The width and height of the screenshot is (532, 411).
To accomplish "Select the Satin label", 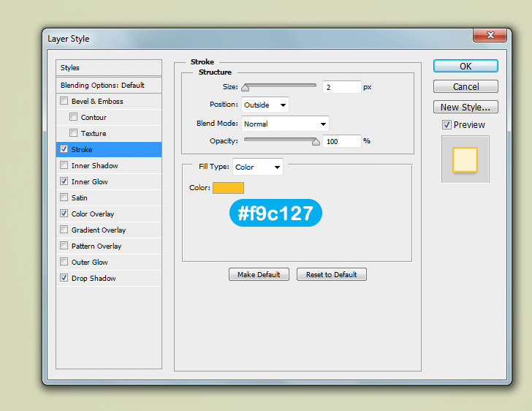I will pyautogui.click(x=80, y=197).
